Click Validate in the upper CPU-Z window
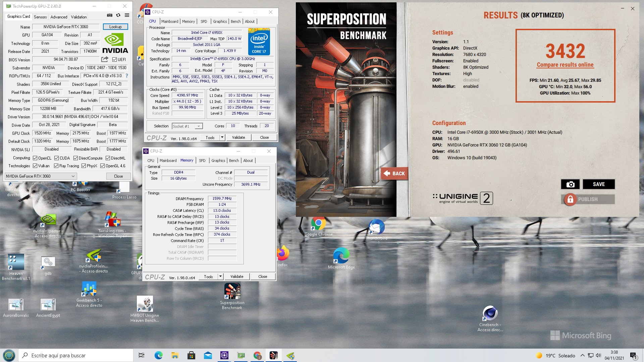Image resolution: width=644 pixels, height=362 pixels. click(238, 137)
